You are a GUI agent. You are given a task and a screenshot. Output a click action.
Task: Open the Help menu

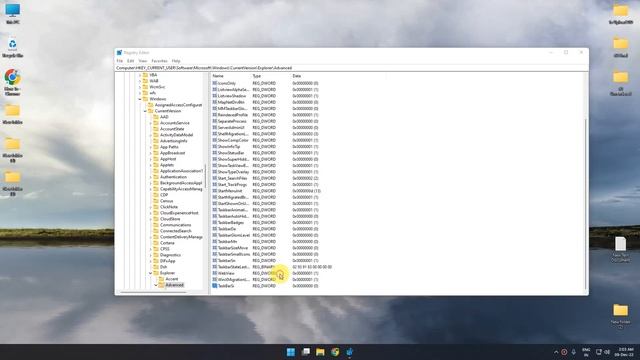pos(176,61)
